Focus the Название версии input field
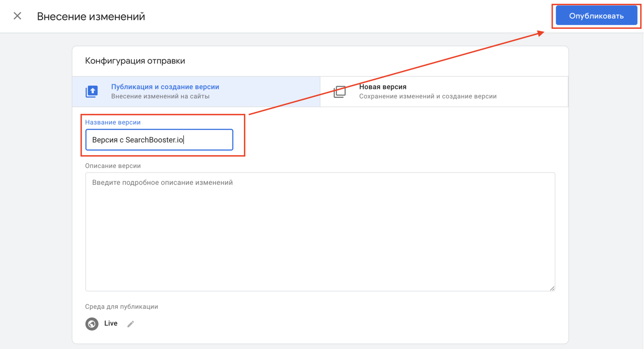Viewport: 644px width, 349px height. [159, 140]
